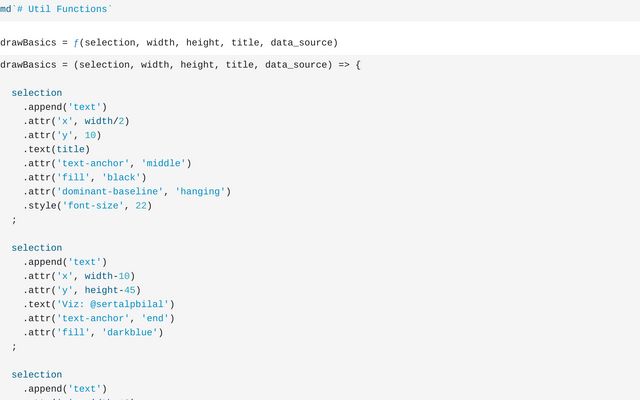Click the width-10 expression

point(109,276)
